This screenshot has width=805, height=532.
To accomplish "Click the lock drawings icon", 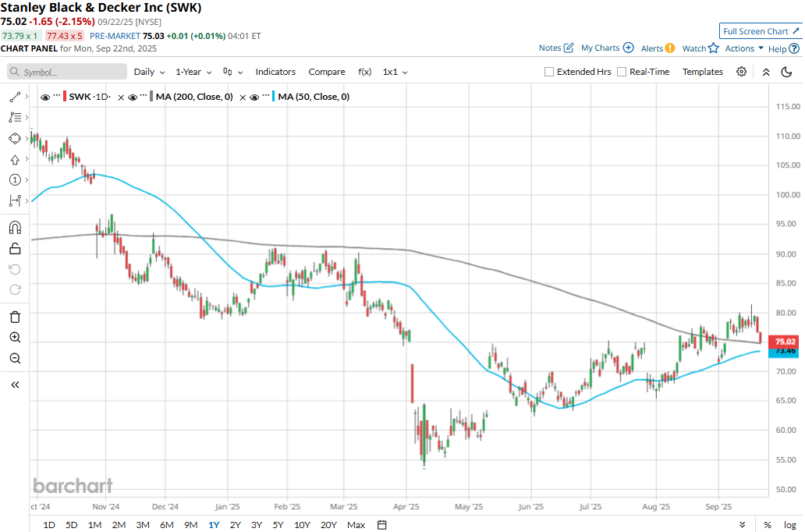I will [x=14, y=249].
